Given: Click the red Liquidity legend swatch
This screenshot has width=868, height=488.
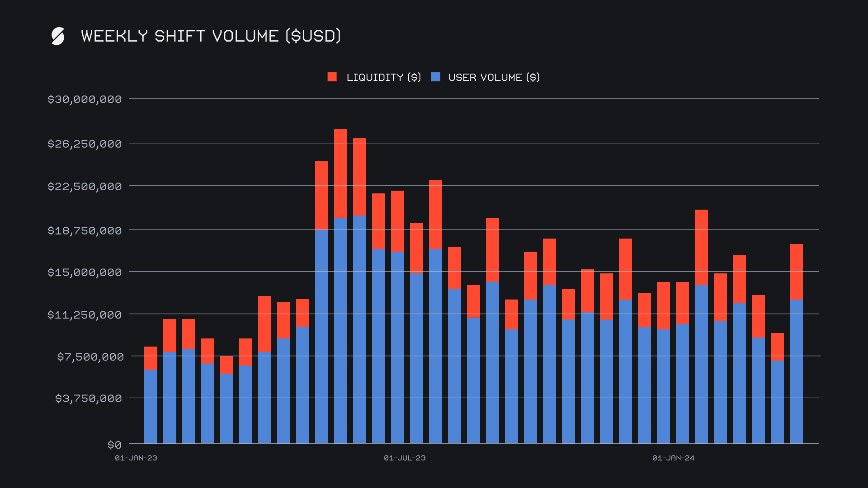Looking at the screenshot, I should point(332,77).
